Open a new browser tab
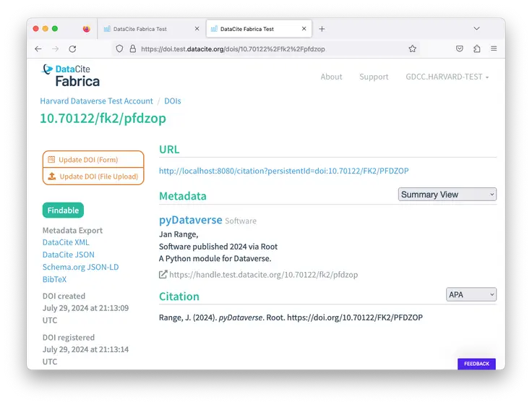The width and height of the screenshot is (532, 405). 322,29
